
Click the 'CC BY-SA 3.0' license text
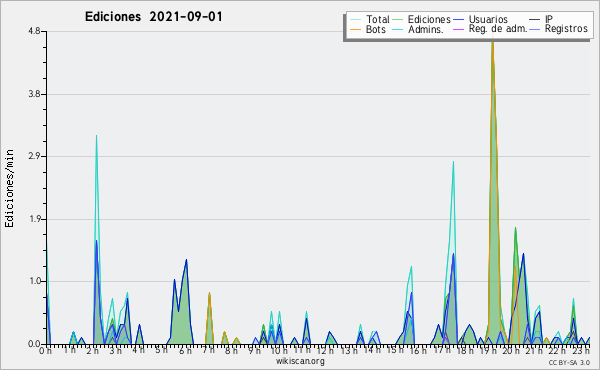[569, 362]
